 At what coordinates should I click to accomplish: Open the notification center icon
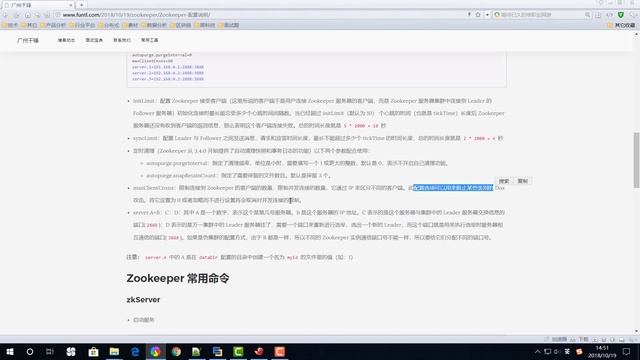click(x=627, y=351)
